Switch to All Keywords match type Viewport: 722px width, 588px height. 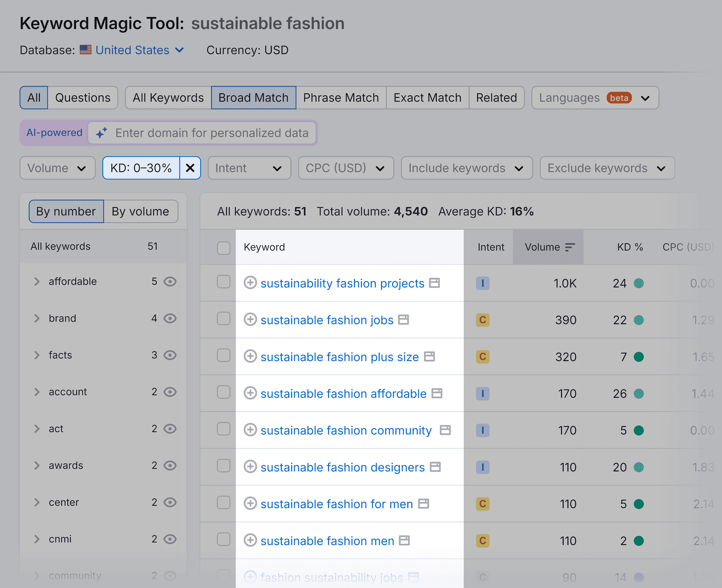(x=168, y=98)
